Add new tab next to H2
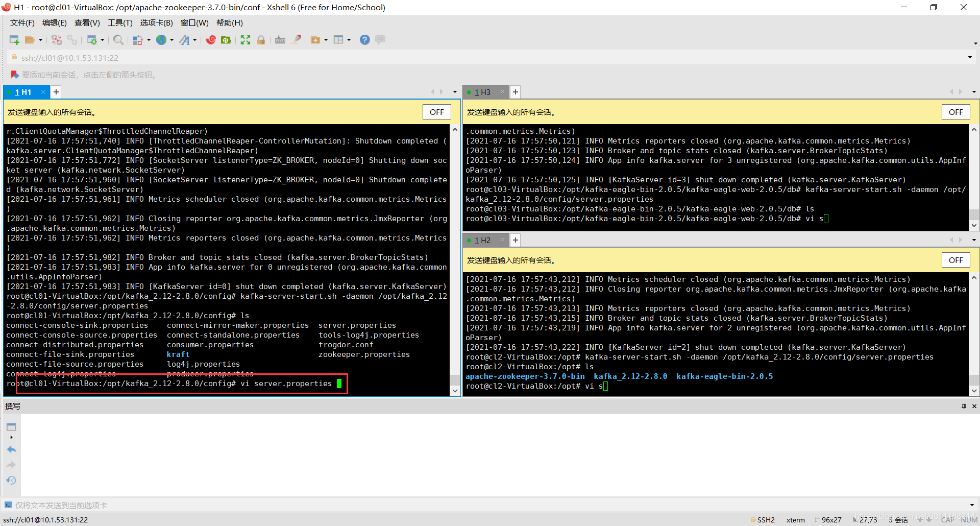980x526 pixels. (x=516, y=240)
